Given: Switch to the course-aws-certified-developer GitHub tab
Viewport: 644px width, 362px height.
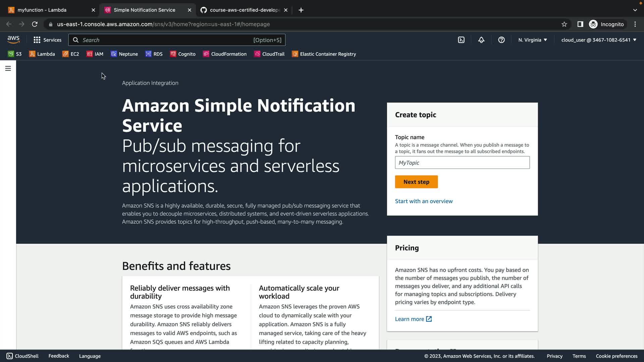Looking at the screenshot, I should point(245,10).
